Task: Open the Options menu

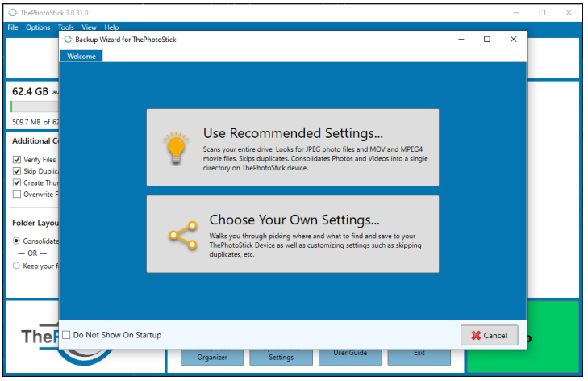Action: (x=38, y=27)
